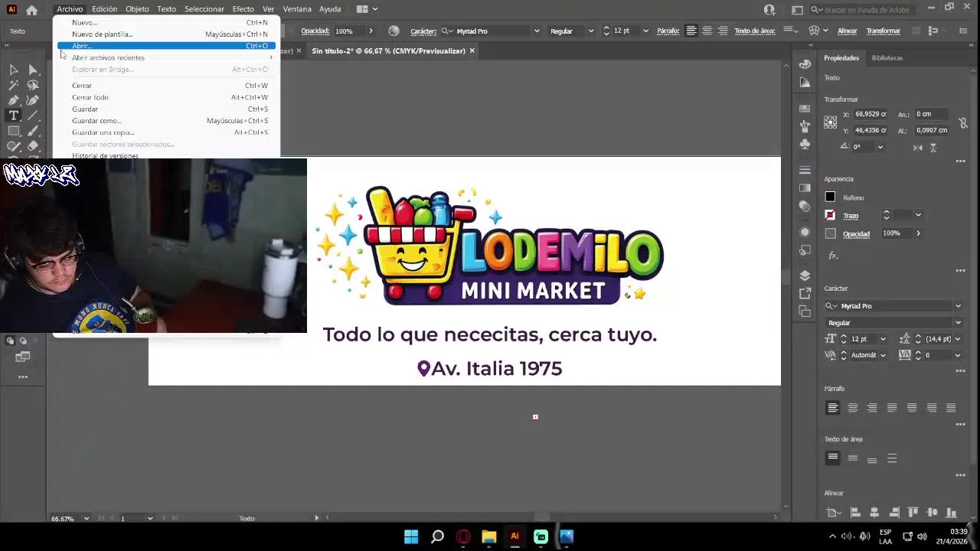
Task: Expand the stroke weight dropdown
Action: click(918, 215)
